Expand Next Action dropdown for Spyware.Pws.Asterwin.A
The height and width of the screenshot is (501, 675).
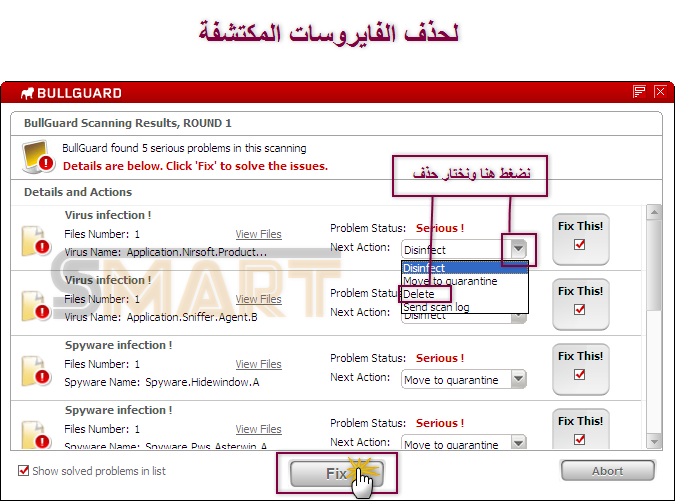click(x=518, y=444)
